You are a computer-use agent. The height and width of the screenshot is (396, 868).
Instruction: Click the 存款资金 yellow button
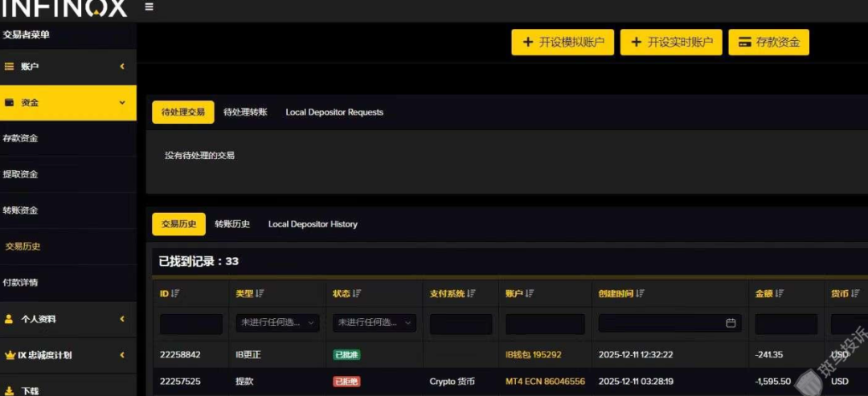point(768,43)
